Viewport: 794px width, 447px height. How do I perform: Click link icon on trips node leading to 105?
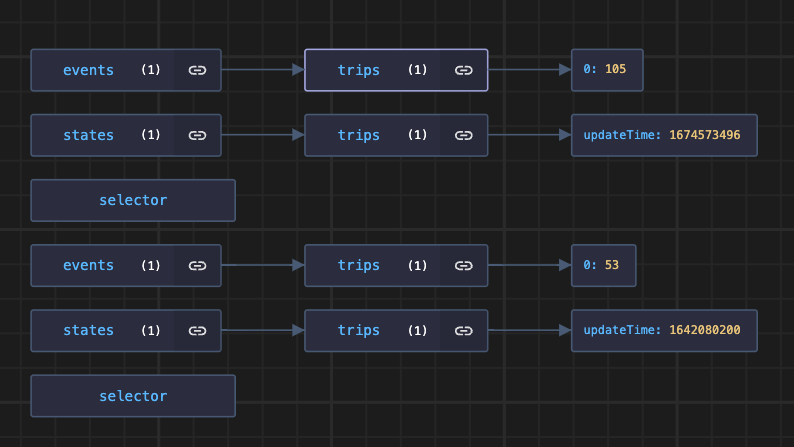coord(463,70)
